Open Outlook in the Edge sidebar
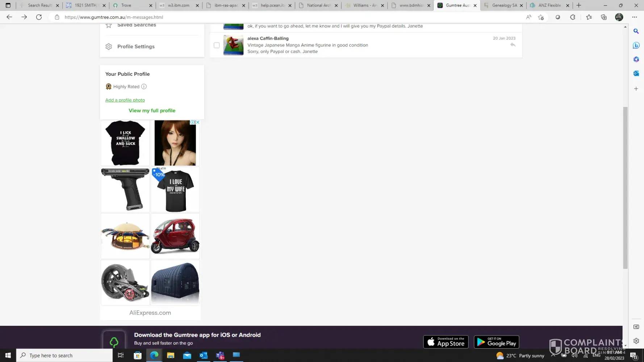The image size is (644, 362). pos(636,73)
